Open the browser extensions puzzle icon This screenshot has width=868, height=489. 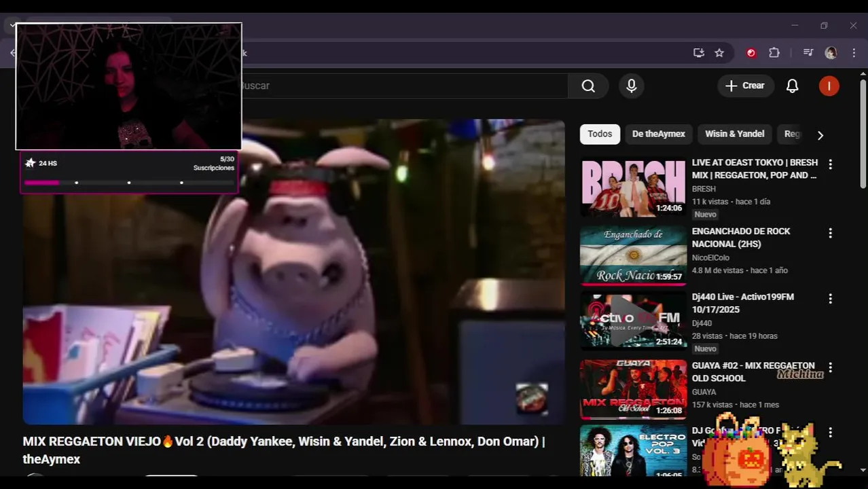[774, 52]
